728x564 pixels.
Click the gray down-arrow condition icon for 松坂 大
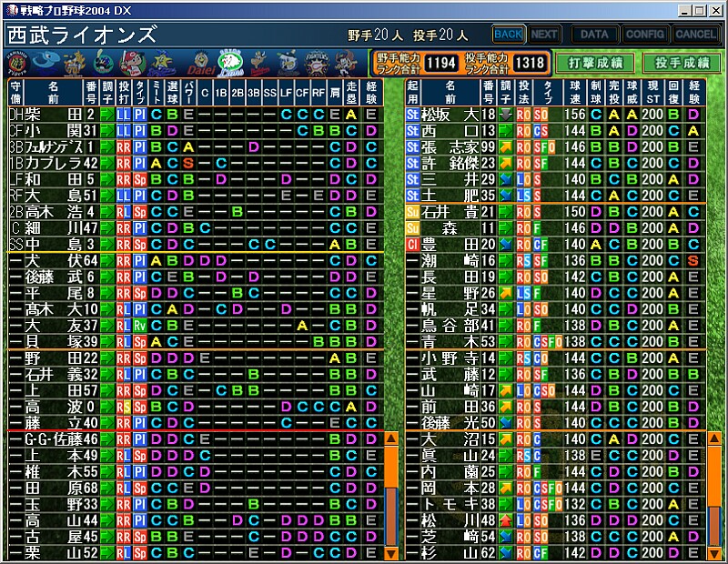pyautogui.click(x=505, y=115)
